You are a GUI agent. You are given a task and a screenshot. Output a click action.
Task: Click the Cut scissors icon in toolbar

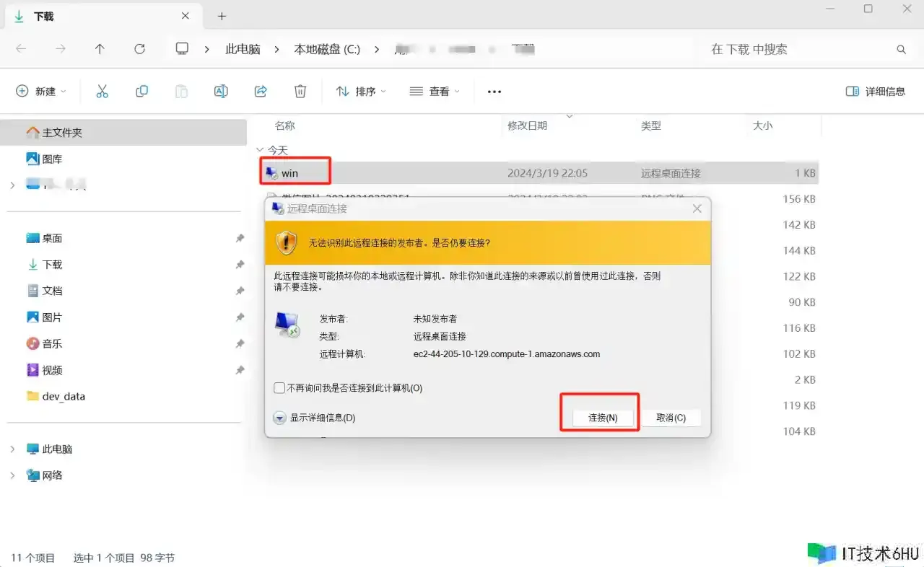click(102, 91)
